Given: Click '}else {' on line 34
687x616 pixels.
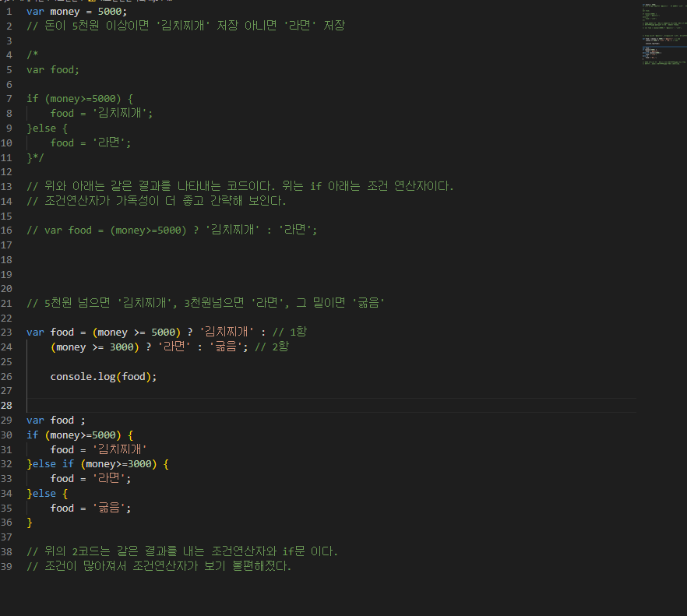Looking at the screenshot, I should click(x=48, y=493).
